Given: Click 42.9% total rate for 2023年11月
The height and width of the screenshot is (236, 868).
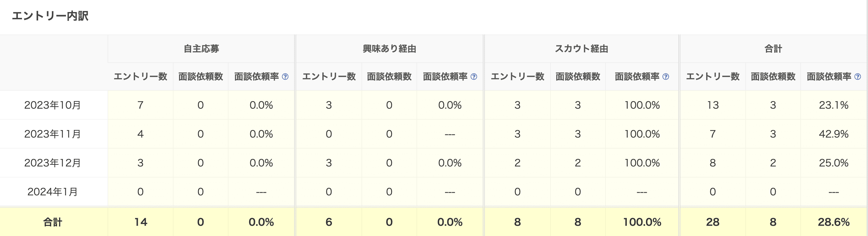Looking at the screenshot, I should 834,134.
